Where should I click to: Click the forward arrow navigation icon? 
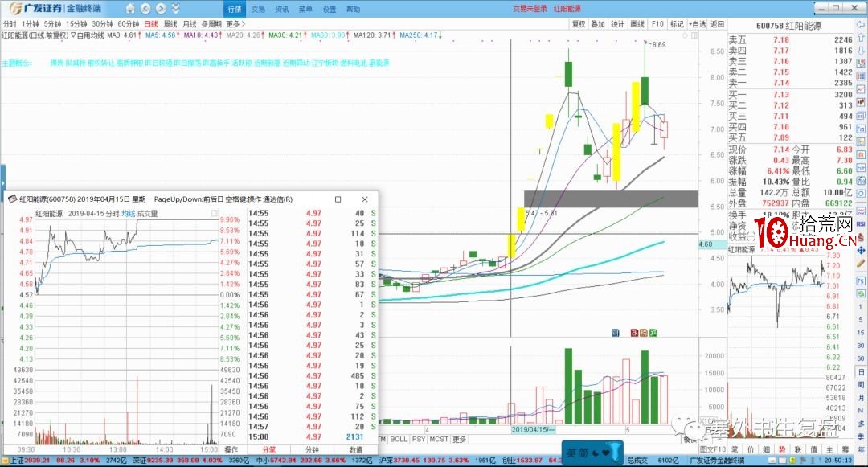161,8
